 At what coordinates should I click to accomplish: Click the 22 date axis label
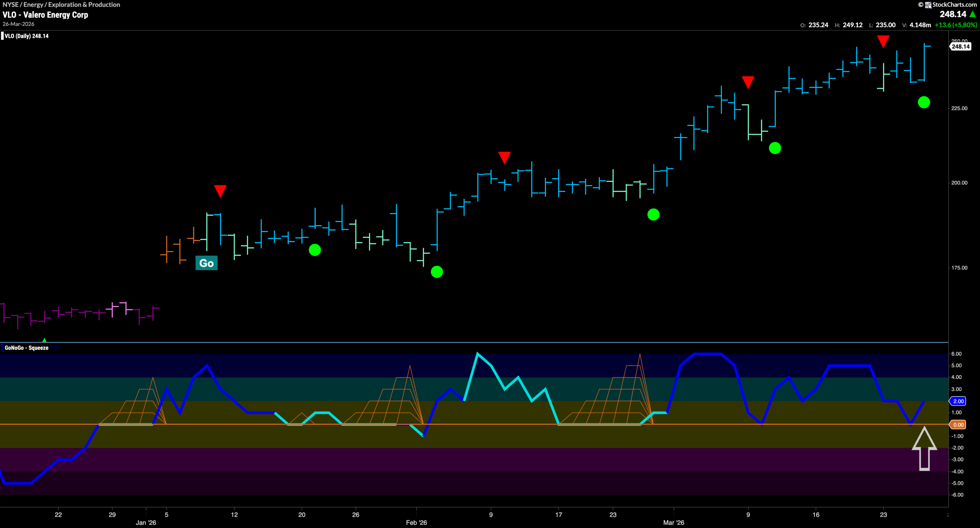pyautogui.click(x=58, y=515)
